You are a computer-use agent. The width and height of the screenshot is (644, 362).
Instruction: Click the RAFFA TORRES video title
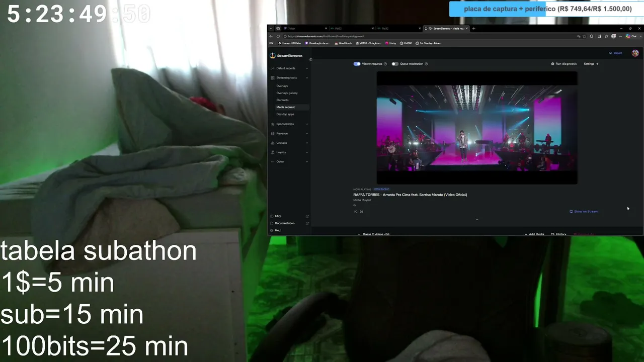click(410, 195)
